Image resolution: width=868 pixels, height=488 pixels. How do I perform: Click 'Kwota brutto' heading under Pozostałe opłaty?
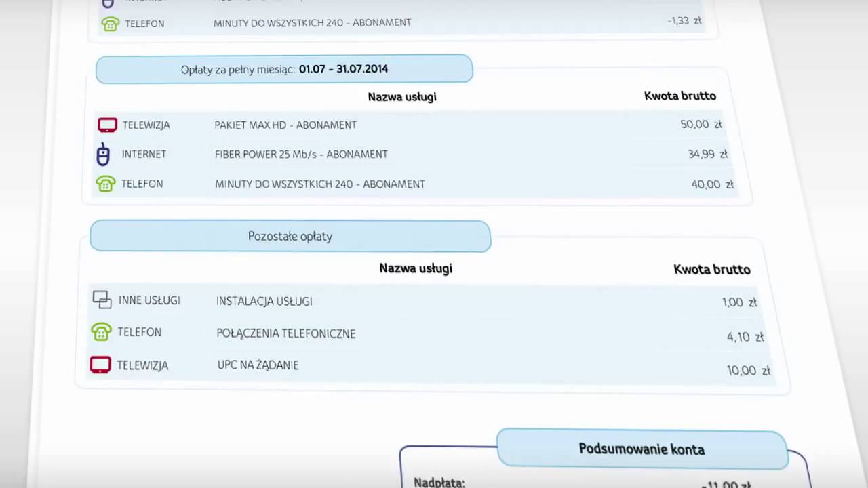pos(712,270)
